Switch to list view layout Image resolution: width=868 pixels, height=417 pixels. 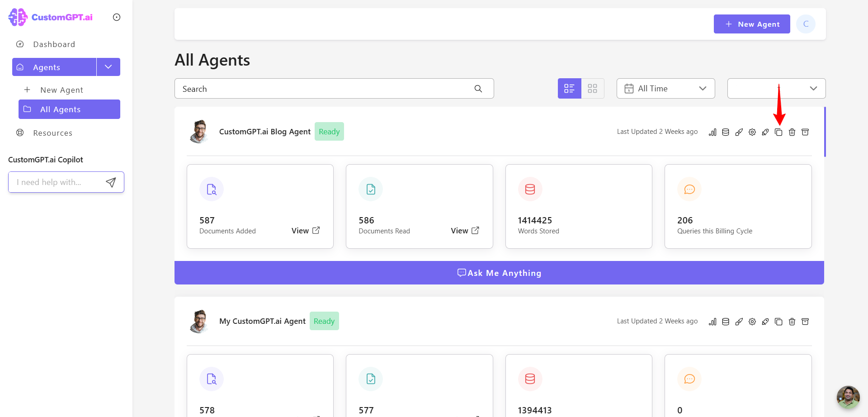[x=569, y=89]
